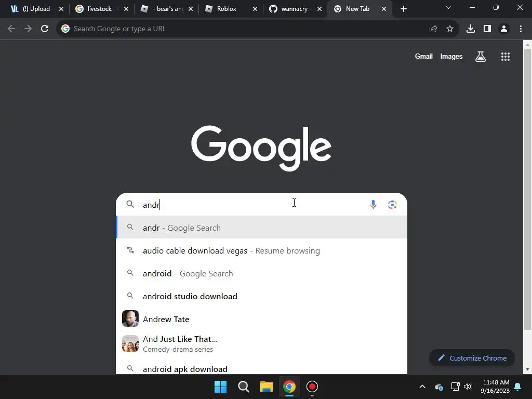Open notifications bell in taskbar
The width and height of the screenshot is (532, 399).
click(518, 387)
